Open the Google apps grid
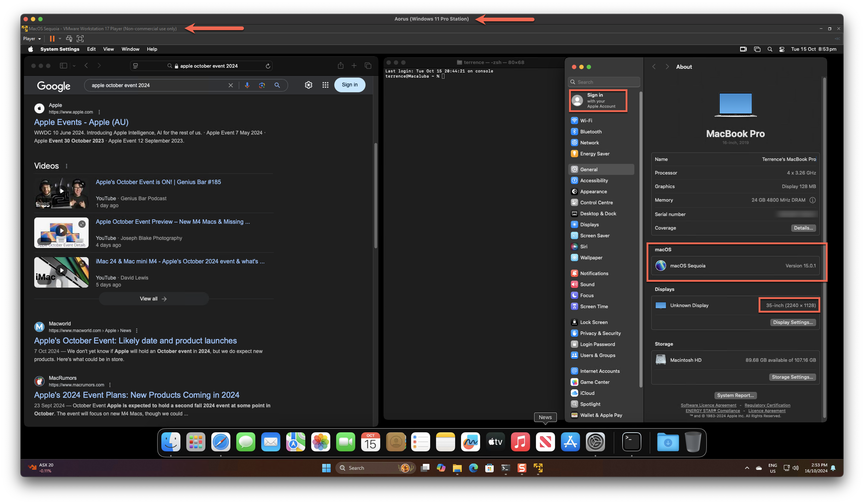Screen dimensions: 864x504 coord(325,85)
